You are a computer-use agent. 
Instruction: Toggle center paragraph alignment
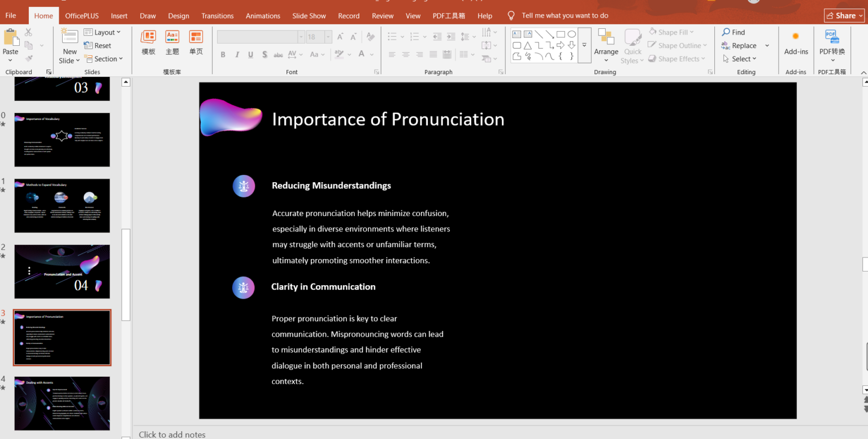pos(406,54)
